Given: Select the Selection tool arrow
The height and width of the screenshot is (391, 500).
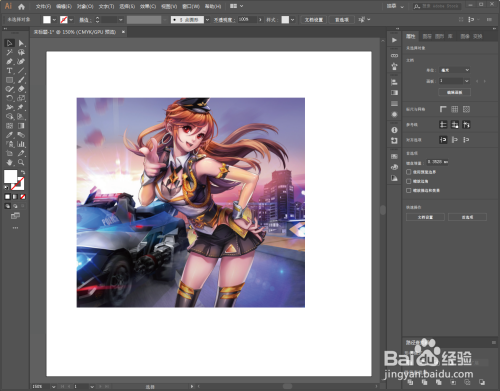Looking at the screenshot, I should point(9,43).
